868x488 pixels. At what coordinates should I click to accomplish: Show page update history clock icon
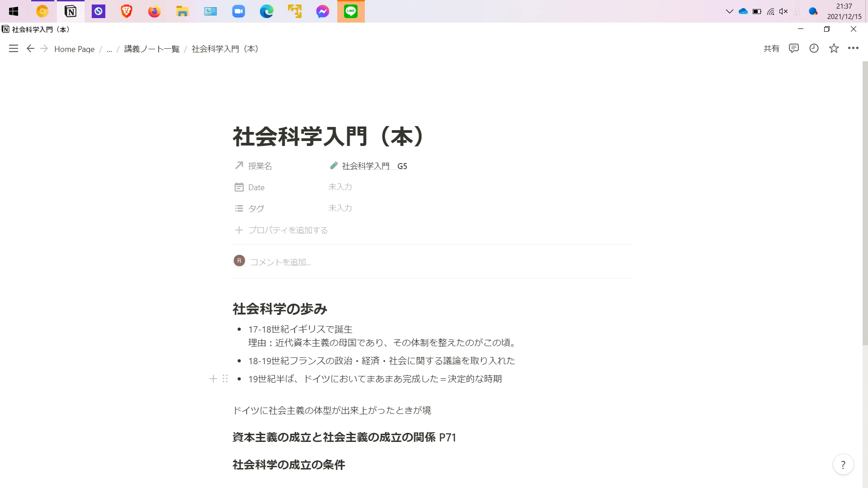(x=814, y=48)
